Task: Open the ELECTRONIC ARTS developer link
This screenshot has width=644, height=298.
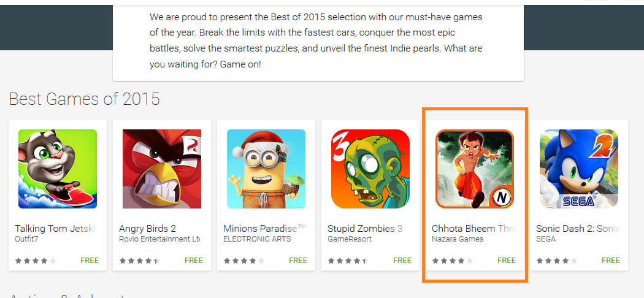Action: [x=257, y=239]
